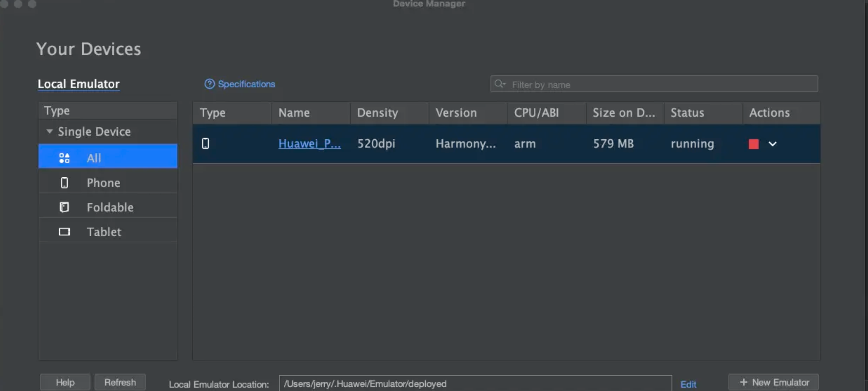Collapse the Single Device tree node
The width and height of the screenshot is (868, 391).
50,132
